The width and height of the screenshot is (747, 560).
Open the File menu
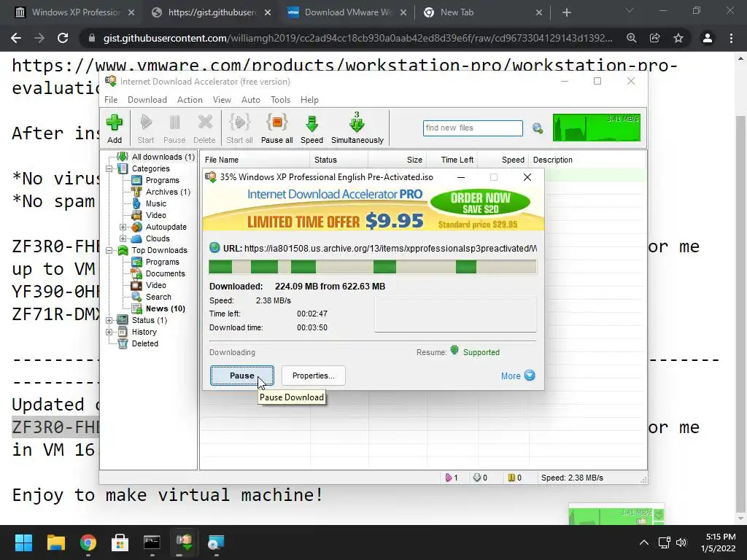tap(111, 99)
